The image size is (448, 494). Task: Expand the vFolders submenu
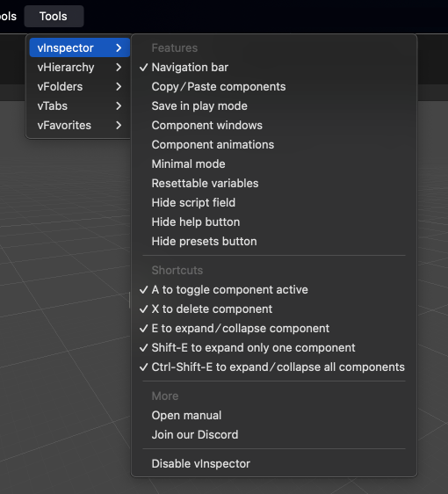pyautogui.click(x=79, y=87)
